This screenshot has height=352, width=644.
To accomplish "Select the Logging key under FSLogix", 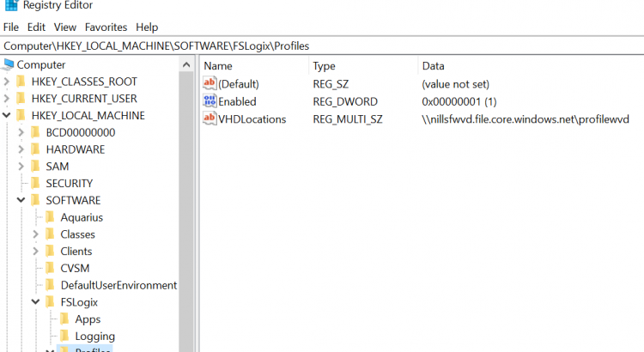I will [x=94, y=337].
